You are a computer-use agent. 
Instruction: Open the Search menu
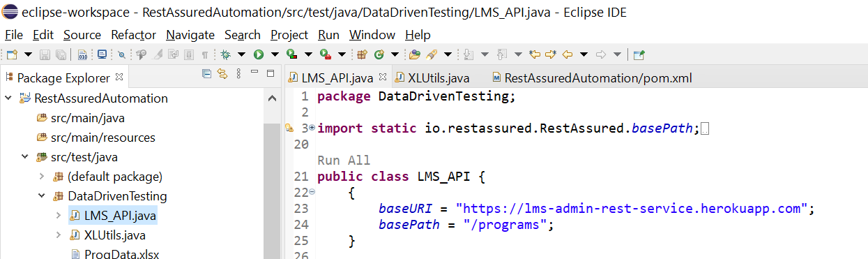(x=243, y=35)
